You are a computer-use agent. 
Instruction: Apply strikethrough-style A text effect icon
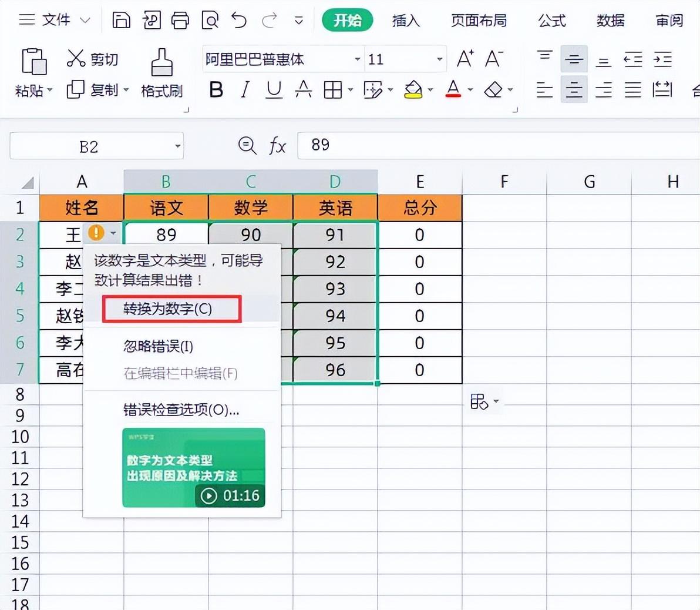(303, 89)
